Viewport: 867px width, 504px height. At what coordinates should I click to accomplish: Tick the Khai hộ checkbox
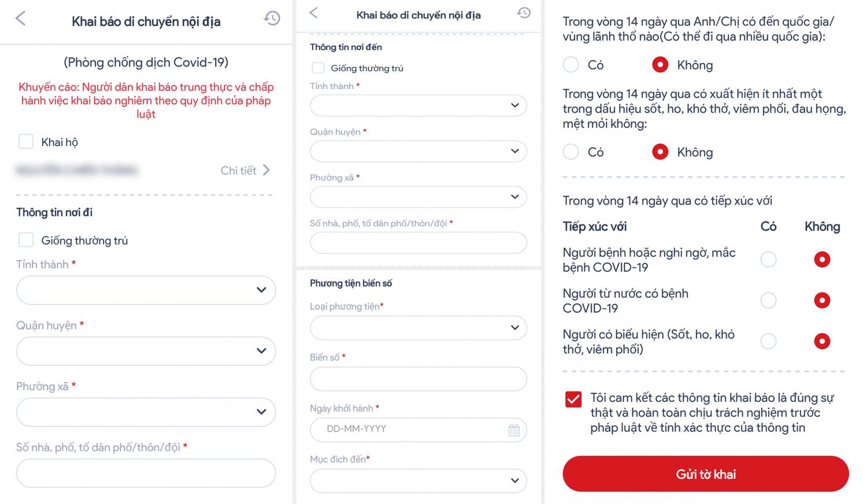(26, 142)
